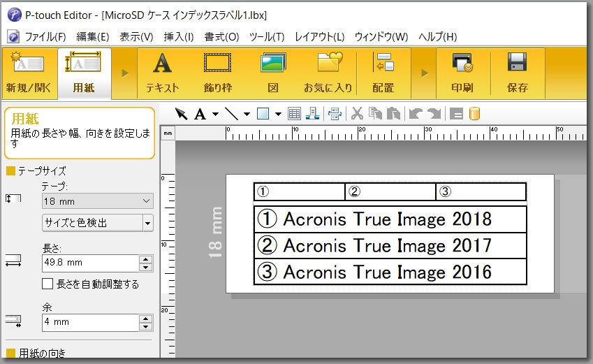Expand the arrow right of 配置
Viewport: 593px width, 364px height.
(425, 73)
